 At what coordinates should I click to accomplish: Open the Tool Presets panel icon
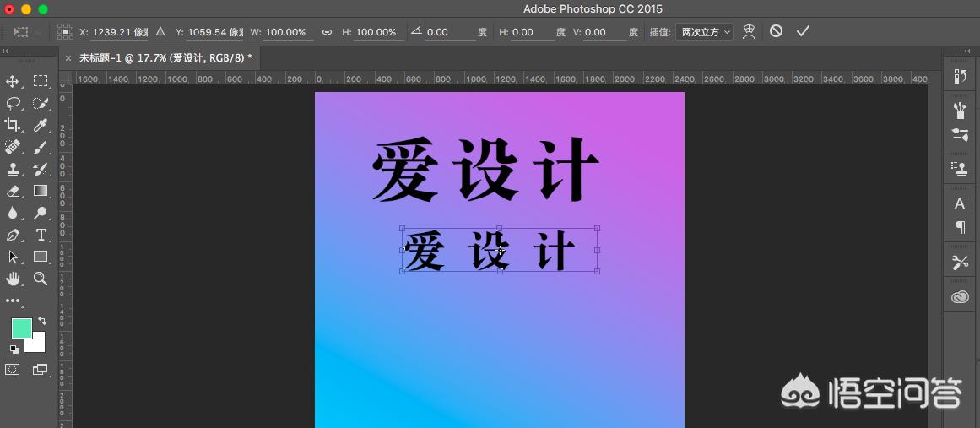pyautogui.click(x=960, y=263)
